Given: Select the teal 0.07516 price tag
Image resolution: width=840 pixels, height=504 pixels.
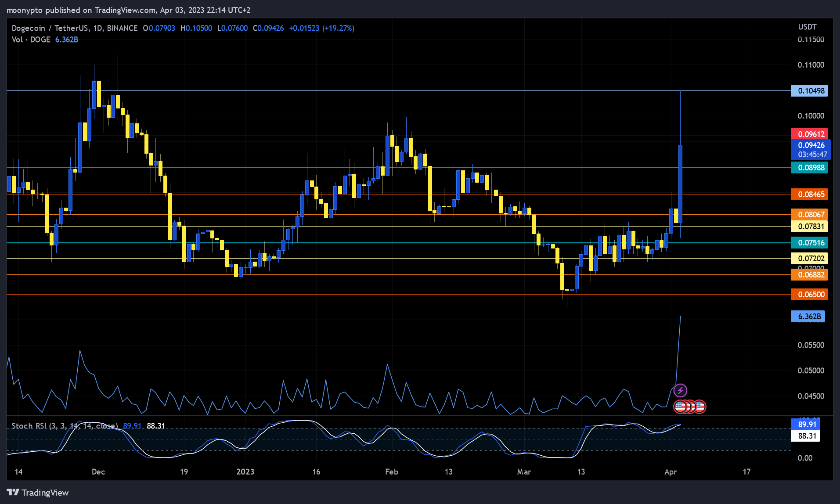Looking at the screenshot, I should point(810,242).
